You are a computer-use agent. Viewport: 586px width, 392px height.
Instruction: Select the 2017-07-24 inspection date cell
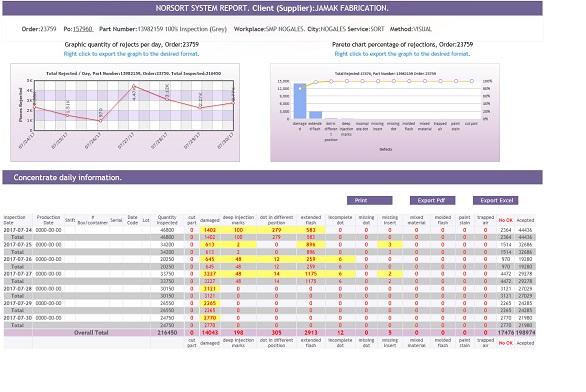click(x=18, y=230)
